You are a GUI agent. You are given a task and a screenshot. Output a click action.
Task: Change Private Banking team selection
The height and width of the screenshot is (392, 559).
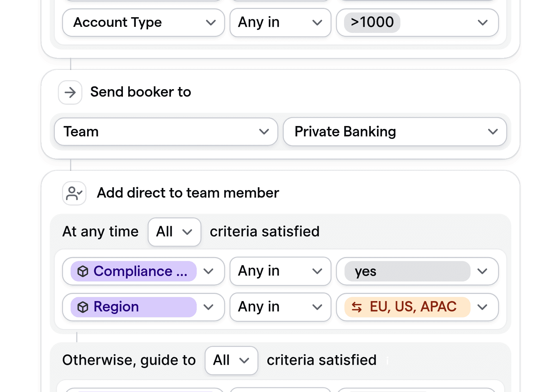394,132
